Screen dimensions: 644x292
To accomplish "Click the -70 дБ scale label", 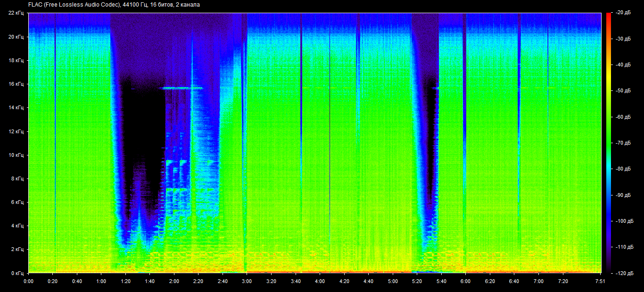I will coord(623,142).
